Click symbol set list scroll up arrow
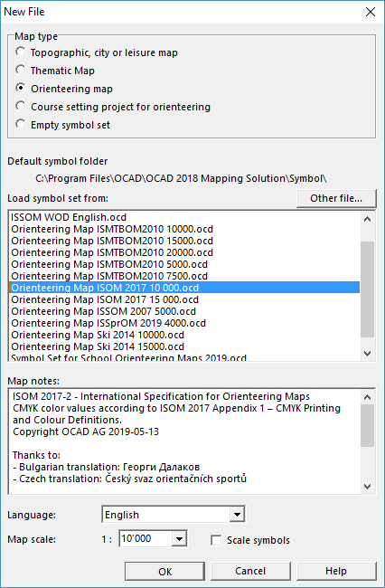This screenshot has height=588, width=385. (x=368, y=220)
